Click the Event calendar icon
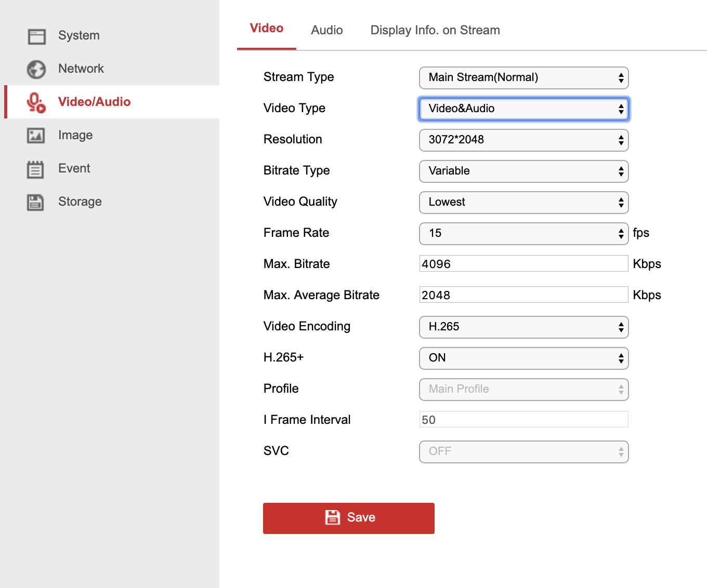This screenshot has width=707, height=588. tap(35, 169)
